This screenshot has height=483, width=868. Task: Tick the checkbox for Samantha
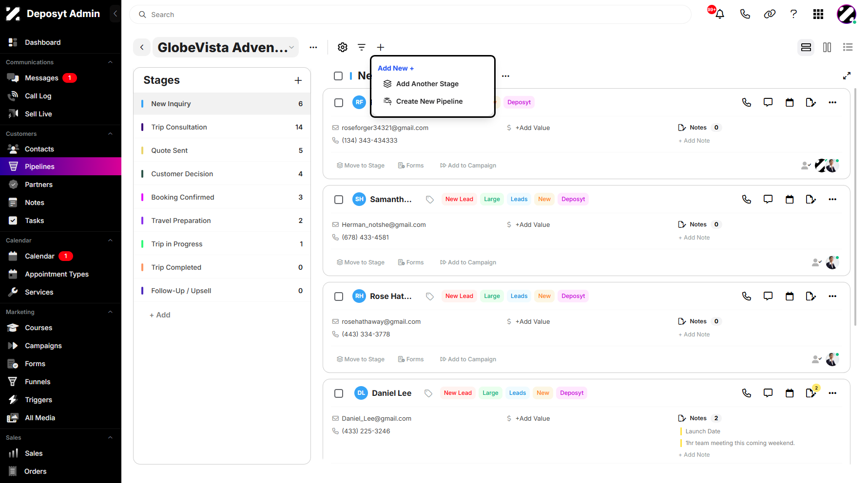[339, 200]
